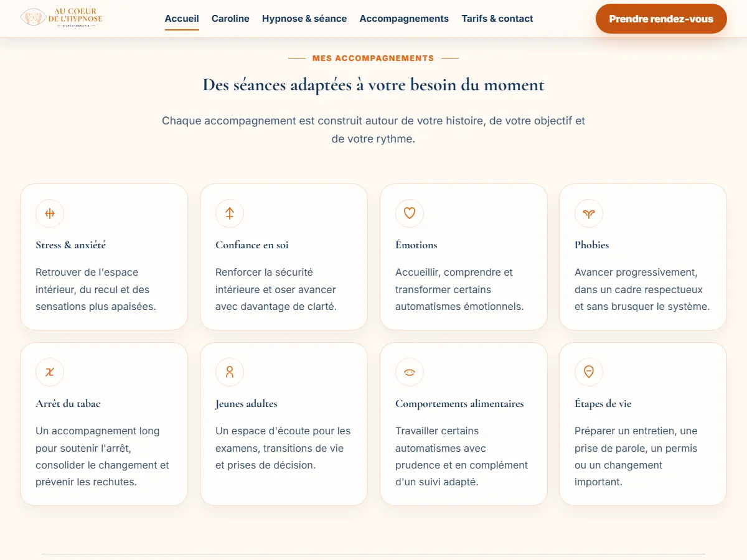Select the Jeunes adultes heading
The height and width of the screenshot is (560, 747).
pyautogui.click(x=247, y=404)
